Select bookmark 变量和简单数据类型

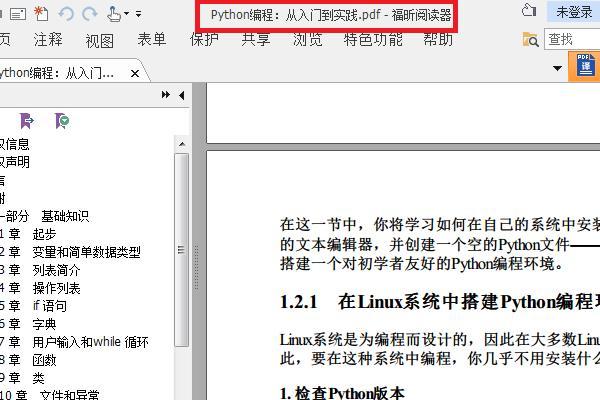(x=86, y=252)
